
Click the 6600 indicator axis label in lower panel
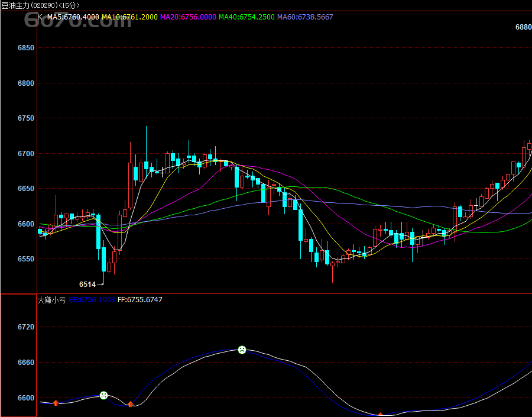pyautogui.click(x=26, y=397)
